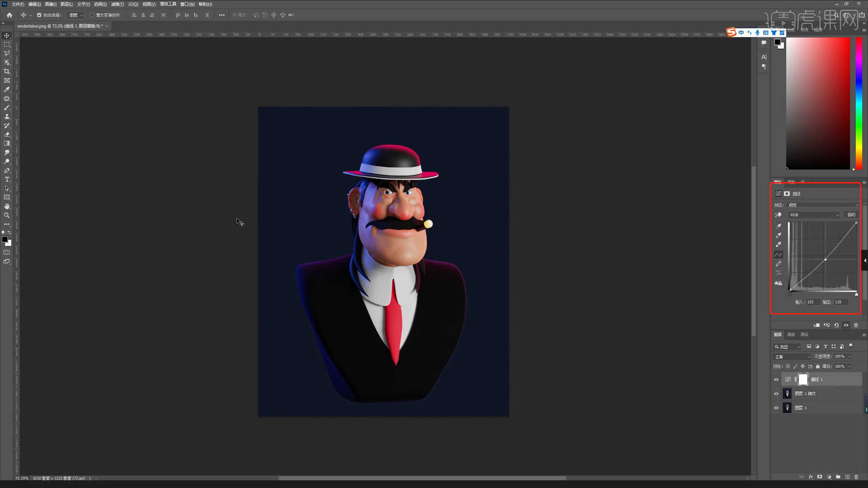
Task: Select the Horizontal Type tool
Action: point(7,180)
